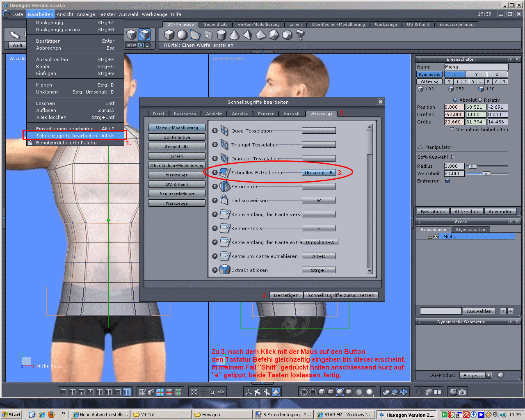Click the R button beside Kanten-Tools
This screenshot has height=420, width=525.
215,228
